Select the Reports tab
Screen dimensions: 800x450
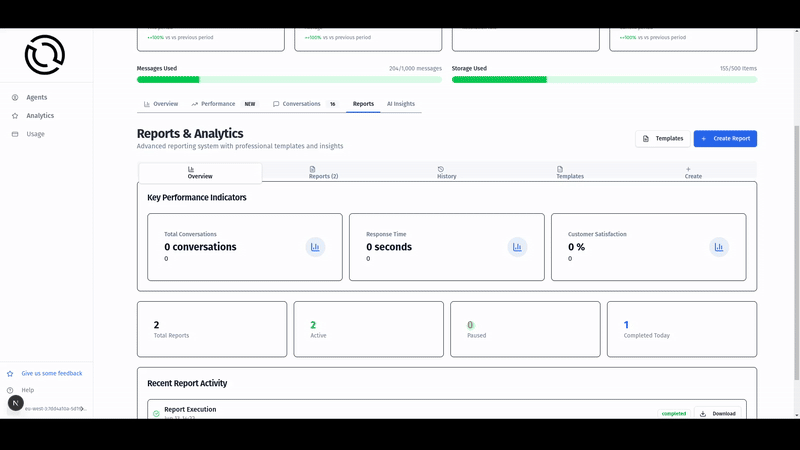point(363,104)
